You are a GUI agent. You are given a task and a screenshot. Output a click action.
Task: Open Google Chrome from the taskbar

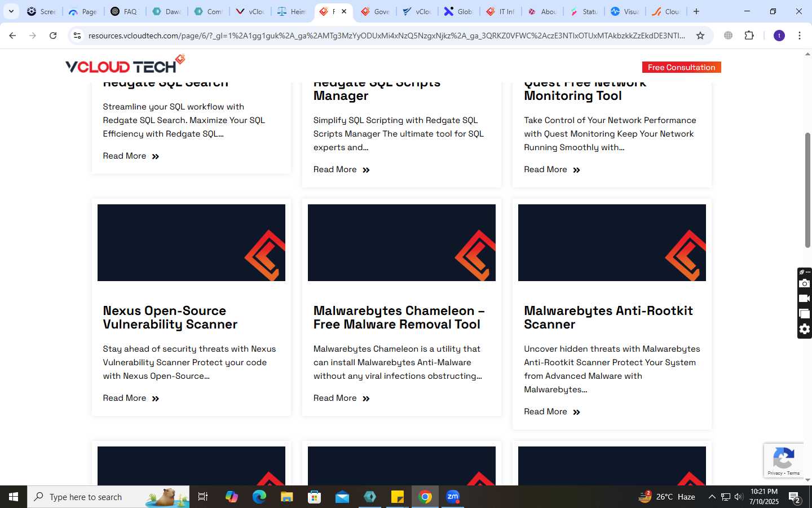[x=425, y=497]
